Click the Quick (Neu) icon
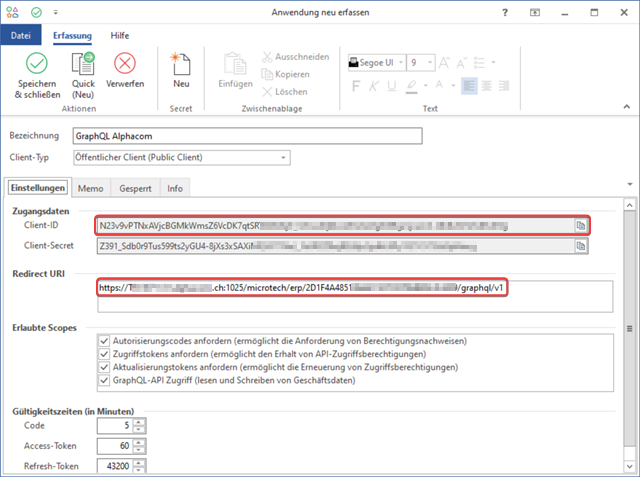Viewport: 640px width, 477px height. point(83,64)
